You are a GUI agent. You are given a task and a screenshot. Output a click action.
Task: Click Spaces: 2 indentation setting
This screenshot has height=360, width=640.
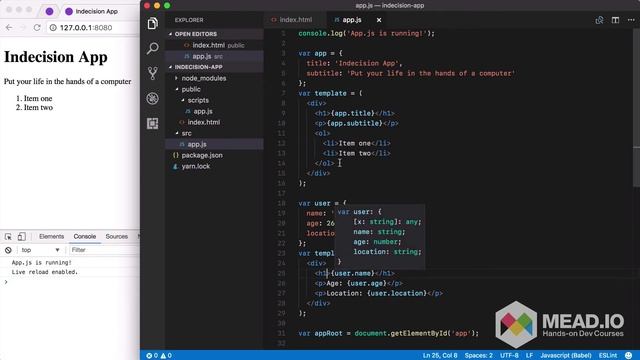(478, 356)
